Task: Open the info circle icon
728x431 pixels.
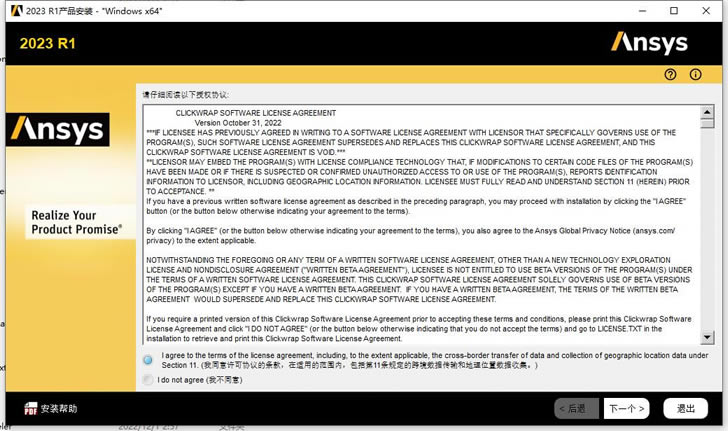Action: (695, 74)
